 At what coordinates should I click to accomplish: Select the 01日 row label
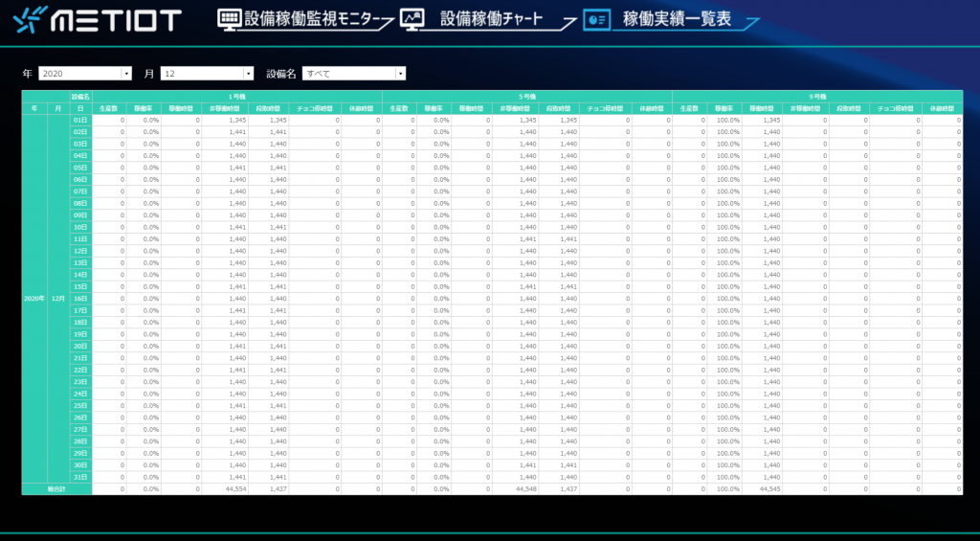click(x=80, y=120)
